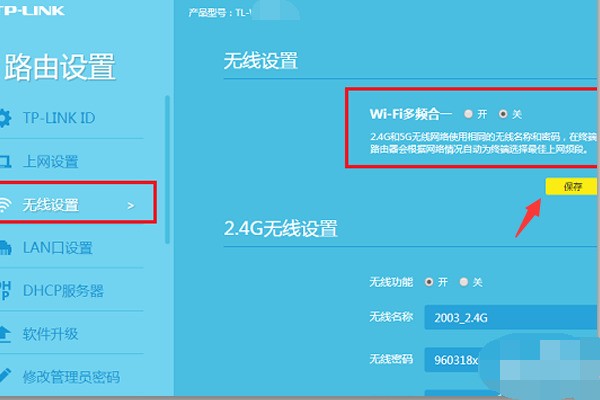Open LAN口设置 menu item

[58, 248]
